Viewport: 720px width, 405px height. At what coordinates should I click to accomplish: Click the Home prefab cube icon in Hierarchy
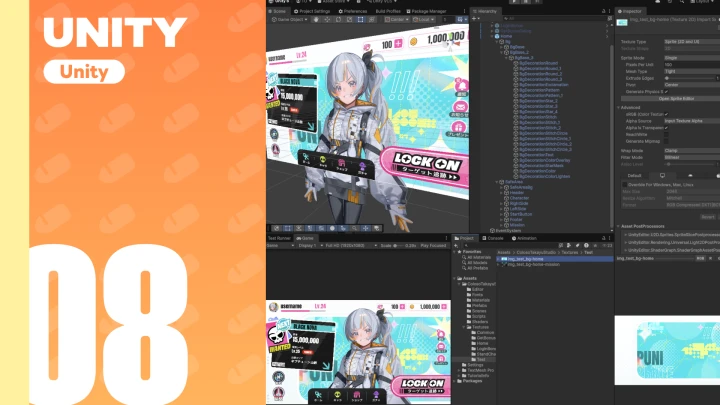pyautogui.click(x=497, y=36)
